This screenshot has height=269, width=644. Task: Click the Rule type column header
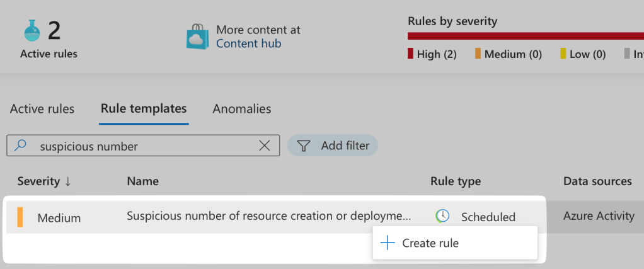click(x=456, y=181)
